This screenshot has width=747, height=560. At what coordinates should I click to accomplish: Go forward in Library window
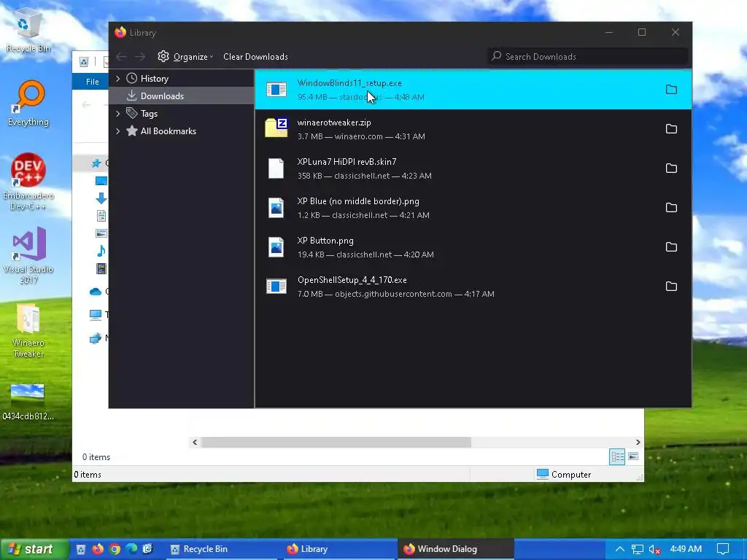[x=139, y=57]
